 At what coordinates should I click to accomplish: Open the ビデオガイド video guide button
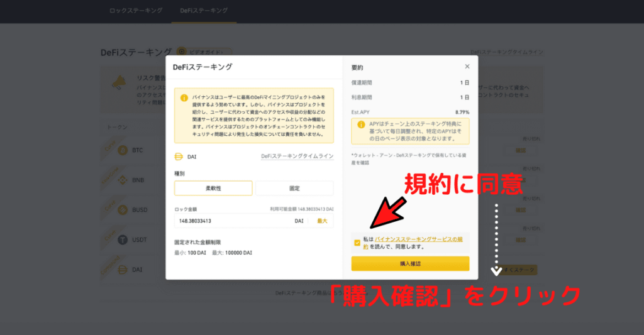point(204,52)
